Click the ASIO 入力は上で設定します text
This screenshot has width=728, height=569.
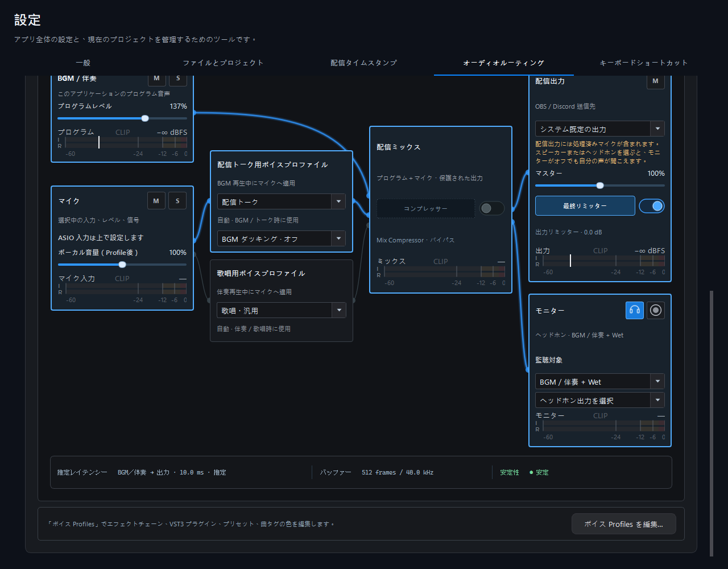pos(101,238)
